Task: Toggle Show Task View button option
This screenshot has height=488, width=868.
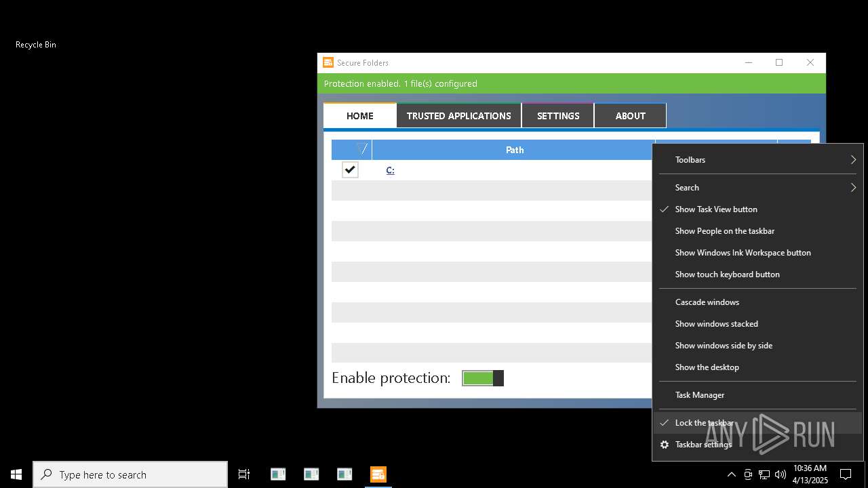Action: point(757,209)
